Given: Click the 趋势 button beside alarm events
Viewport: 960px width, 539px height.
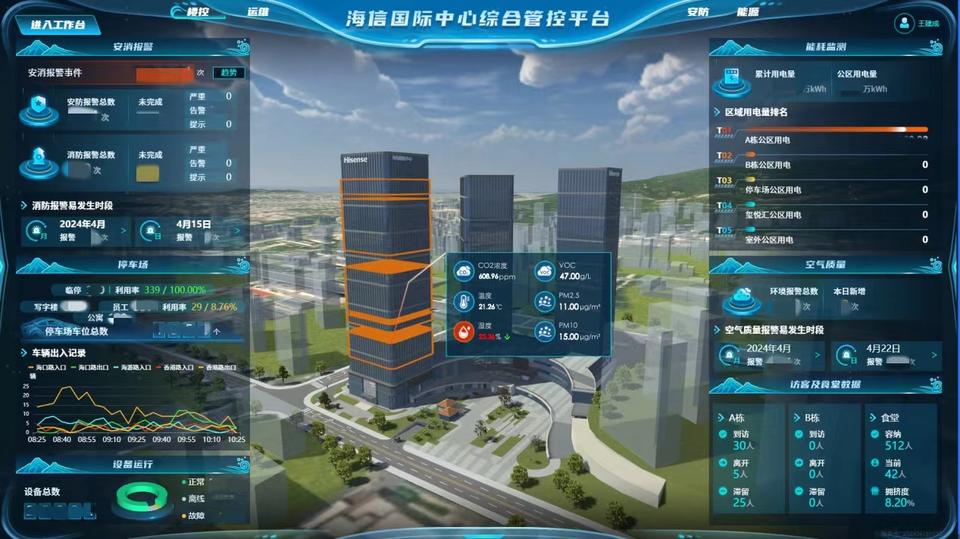Looking at the screenshot, I should pos(229,73).
